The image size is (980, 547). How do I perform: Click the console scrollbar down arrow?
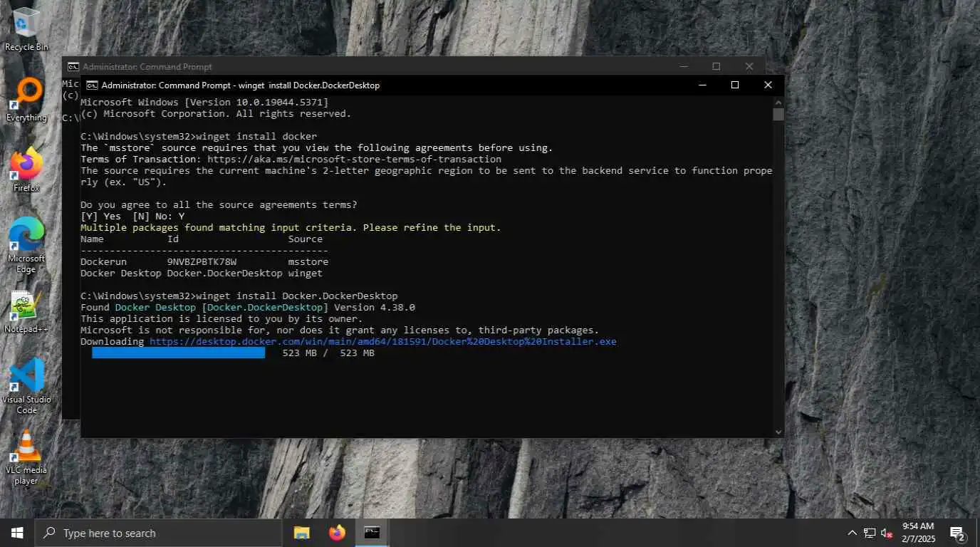[x=778, y=432]
